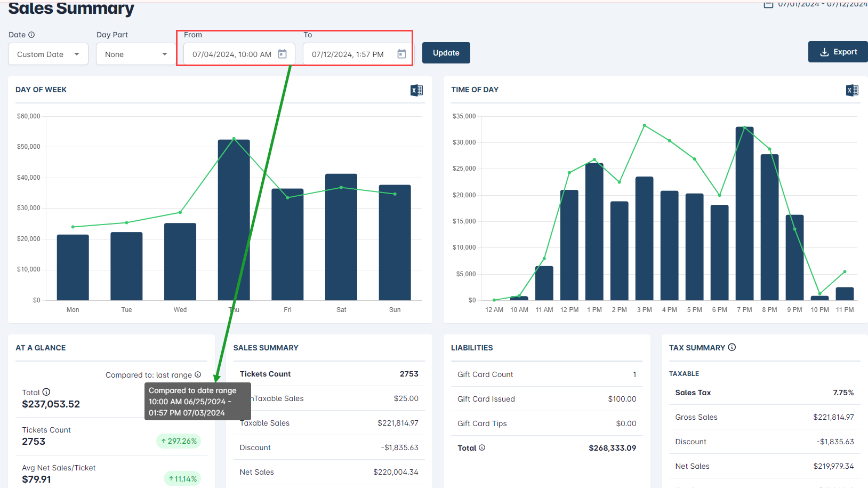The height and width of the screenshot is (488, 868).
Task: Click the Thursday bar in Day of Week chart
Action: (x=234, y=224)
